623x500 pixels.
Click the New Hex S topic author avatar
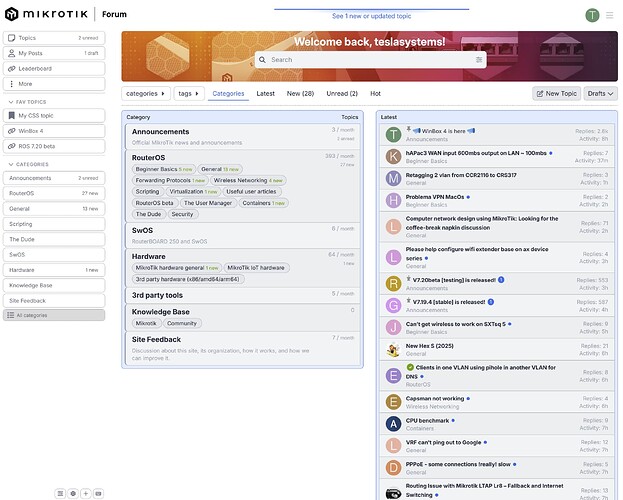click(393, 349)
